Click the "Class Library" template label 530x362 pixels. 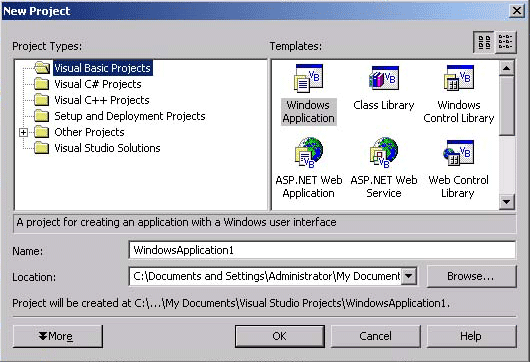pos(384,105)
